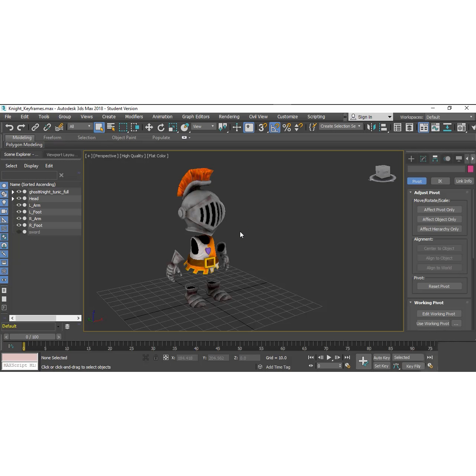The width and height of the screenshot is (476, 476).
Task: Hide the Head object with eye icon
Action: 19,199
